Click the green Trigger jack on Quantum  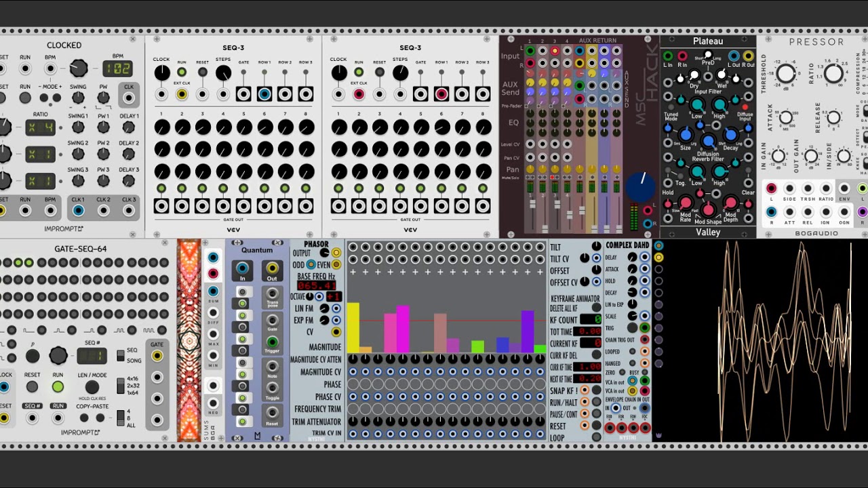[x=272, y=342]
